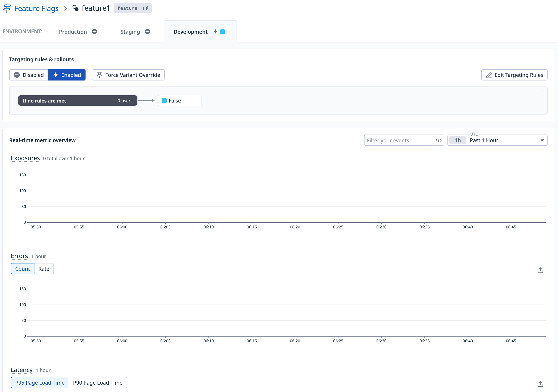This screenshot has height=392, width=558.
Task: Click the code toggle icon beside filter
Action: click(x=438, y=140)
